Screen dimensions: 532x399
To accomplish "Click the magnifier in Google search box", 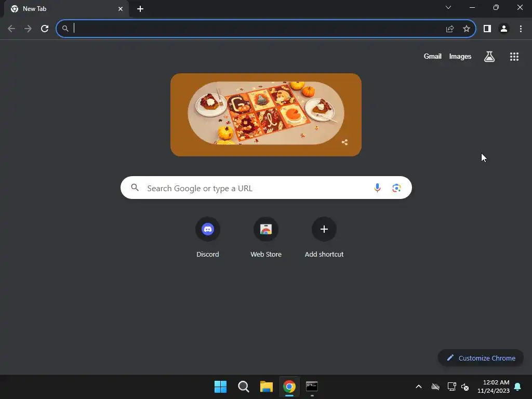I will click(x=135, y=188).
